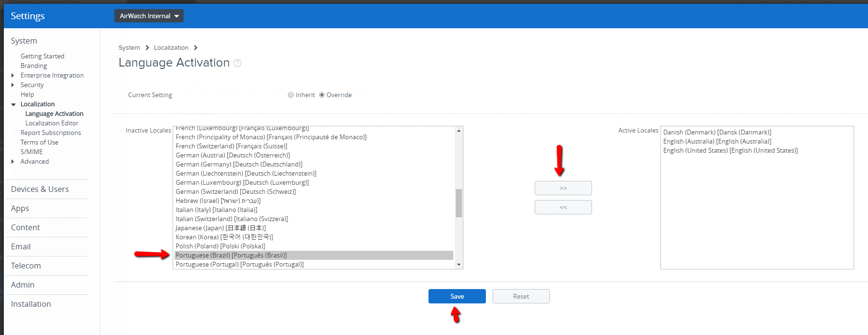Expand the Advanced tree node

click(x=12, y=161)
